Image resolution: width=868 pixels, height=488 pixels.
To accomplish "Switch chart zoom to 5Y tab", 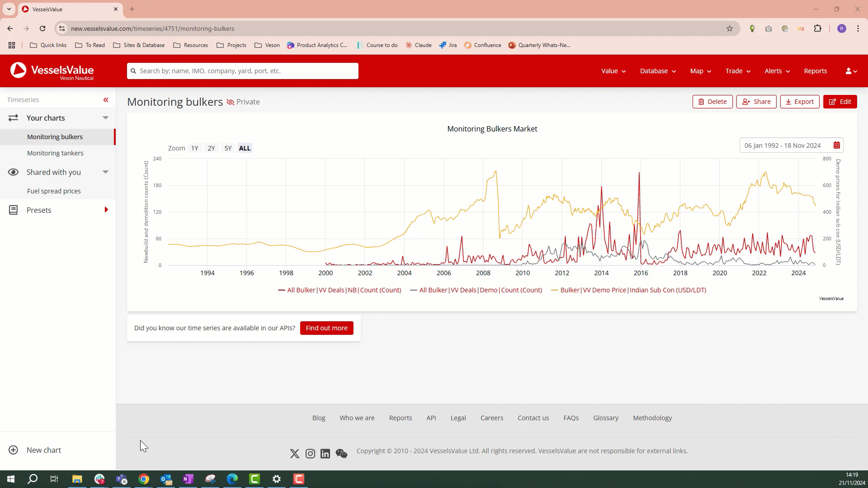I will (x=228, y=148).
